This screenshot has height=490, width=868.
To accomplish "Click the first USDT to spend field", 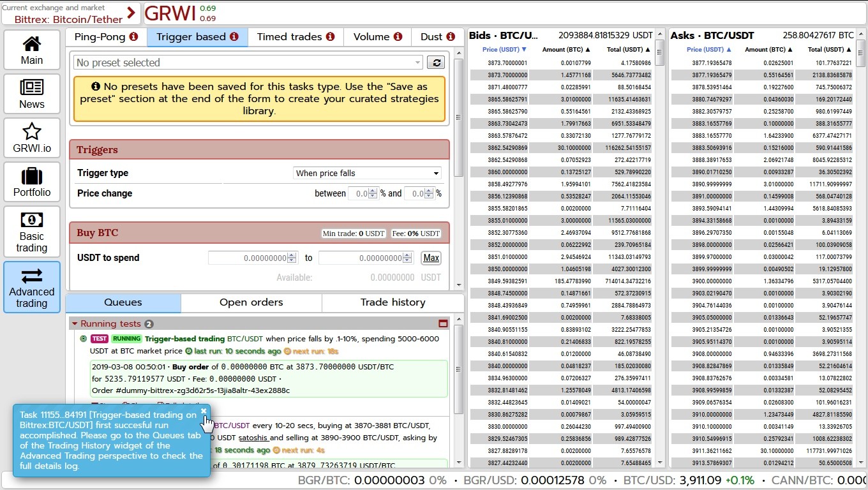I will (x=249, y=258).
